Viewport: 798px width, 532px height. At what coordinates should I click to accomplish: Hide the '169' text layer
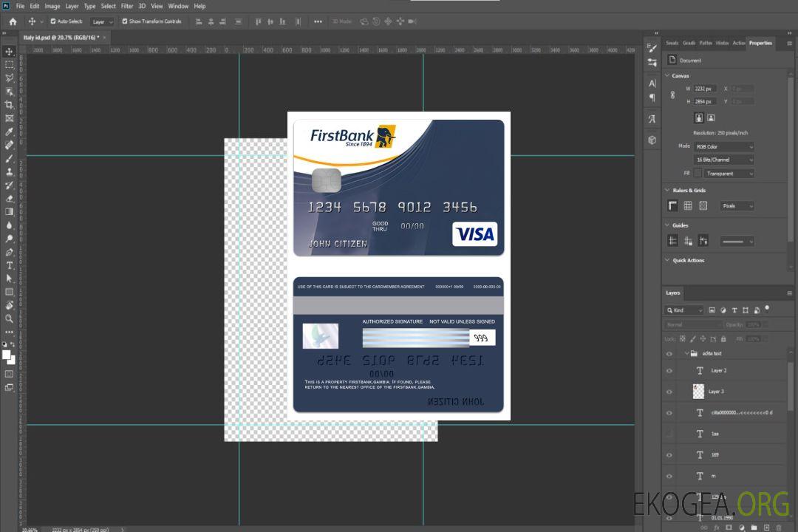point(669,455)
